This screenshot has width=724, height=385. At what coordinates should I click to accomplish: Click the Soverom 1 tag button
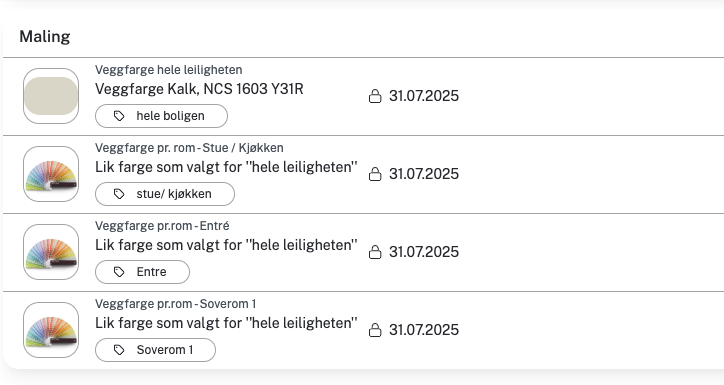[155, 350]
